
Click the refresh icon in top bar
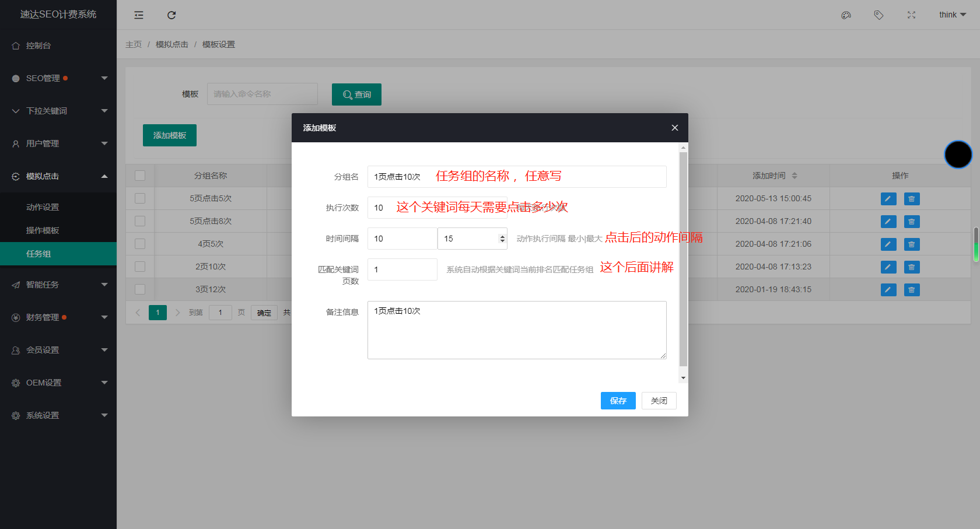coord(171,15)
